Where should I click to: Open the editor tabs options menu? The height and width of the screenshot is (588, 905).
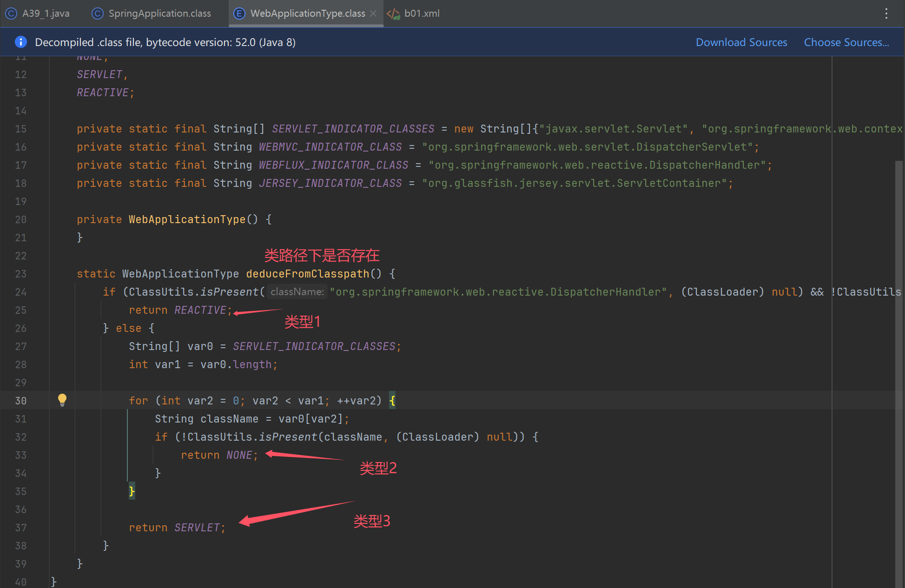click(886, 13)
